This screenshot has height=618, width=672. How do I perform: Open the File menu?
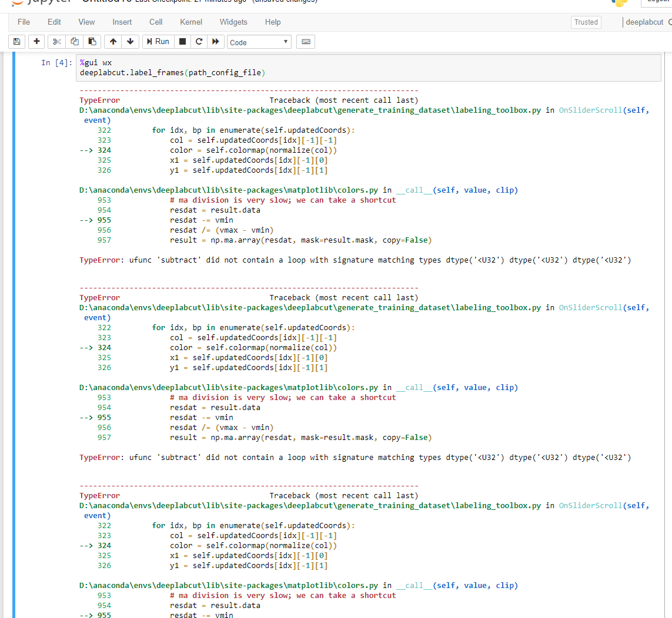click(24, 22)
